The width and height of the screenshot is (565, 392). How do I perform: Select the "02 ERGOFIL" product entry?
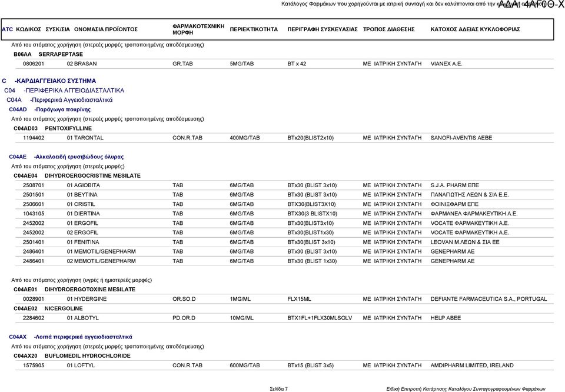point(82,232)
